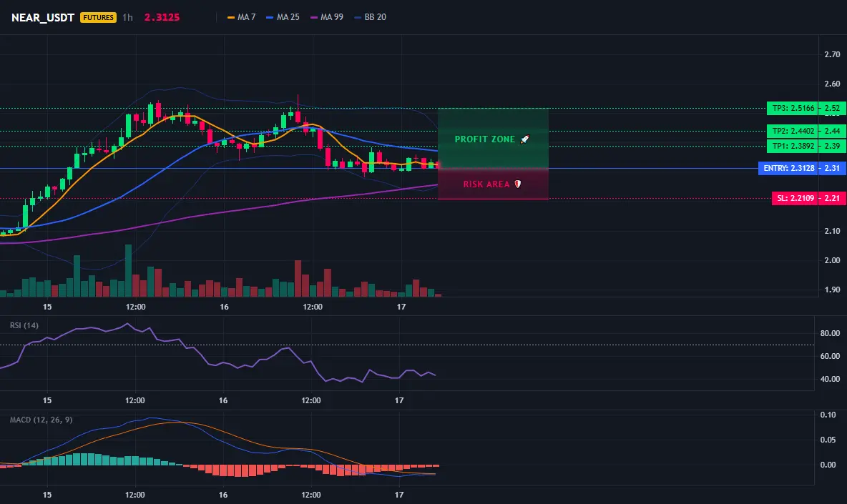Click the yellow FUTURES badge
The image size is (847, 504).
(x=98, y=17)
